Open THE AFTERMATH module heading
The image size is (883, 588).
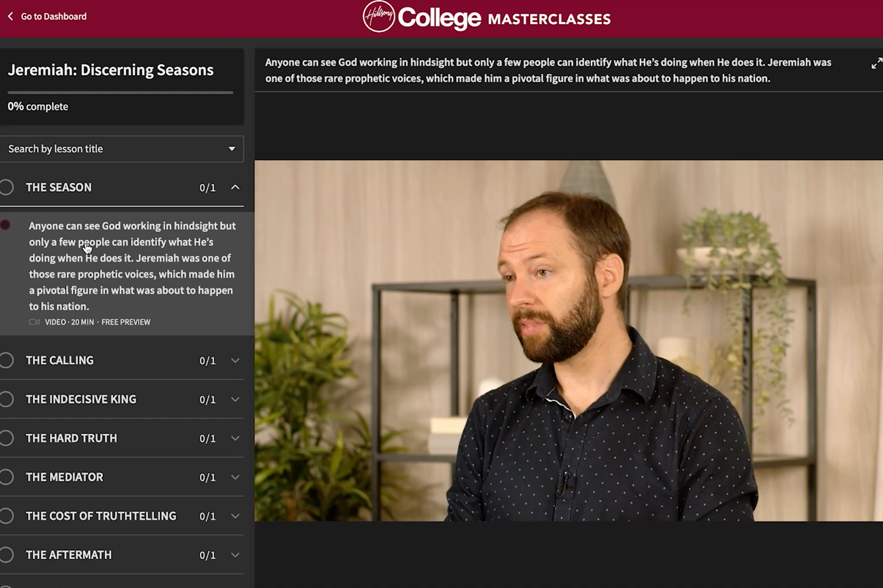pos(69,555)
